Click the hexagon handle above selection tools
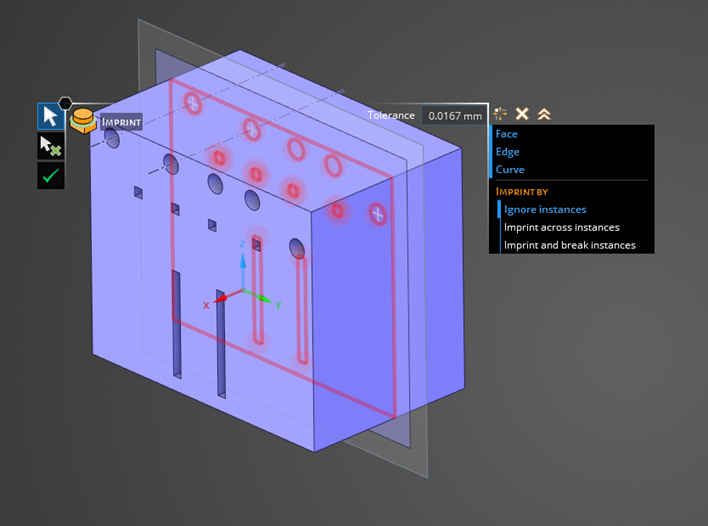The image size is (708, 526). click(64, 102)
